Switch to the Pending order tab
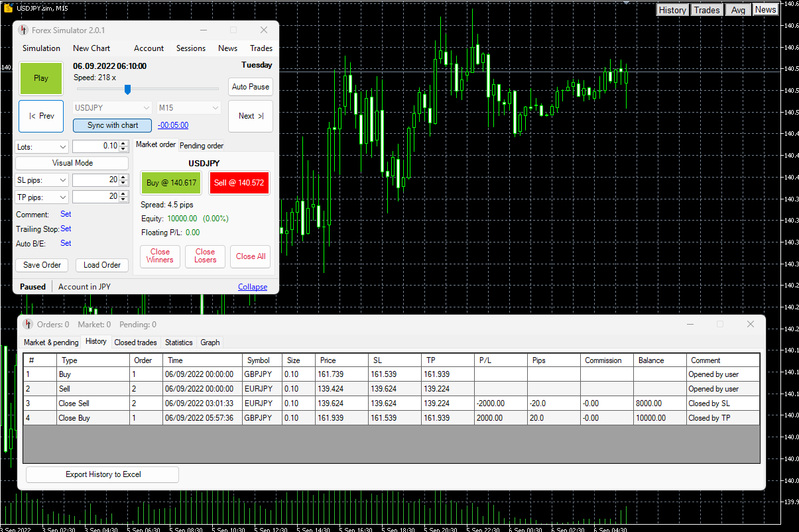 tap(202, 146)
